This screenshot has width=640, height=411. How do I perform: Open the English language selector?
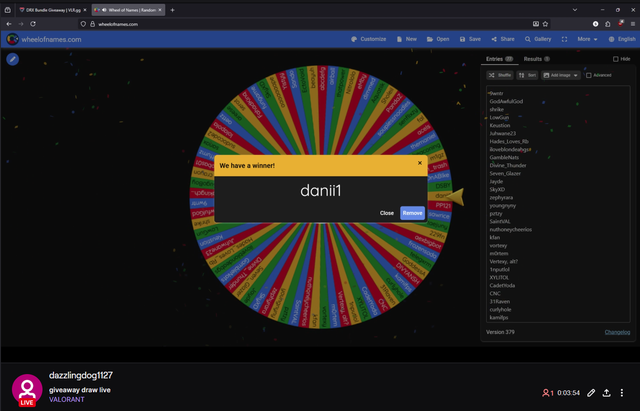coord(622,39)
